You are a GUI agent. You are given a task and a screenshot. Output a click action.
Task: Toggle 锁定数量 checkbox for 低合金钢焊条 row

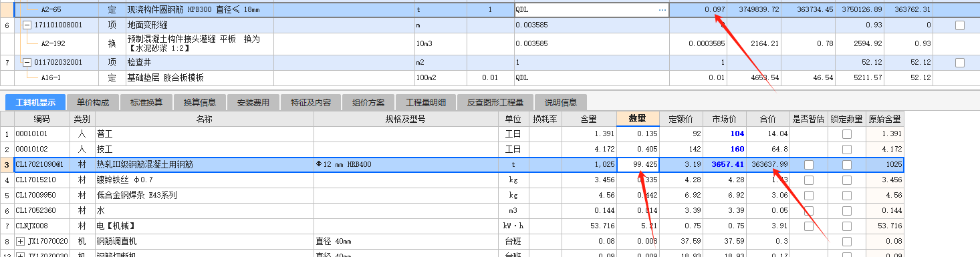(847, 195)
